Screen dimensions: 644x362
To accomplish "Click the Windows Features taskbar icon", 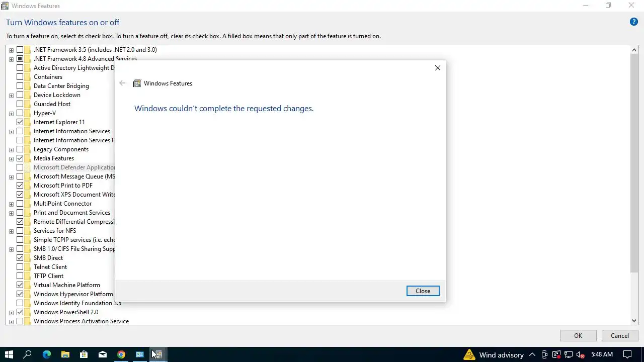I will point(157,354).
